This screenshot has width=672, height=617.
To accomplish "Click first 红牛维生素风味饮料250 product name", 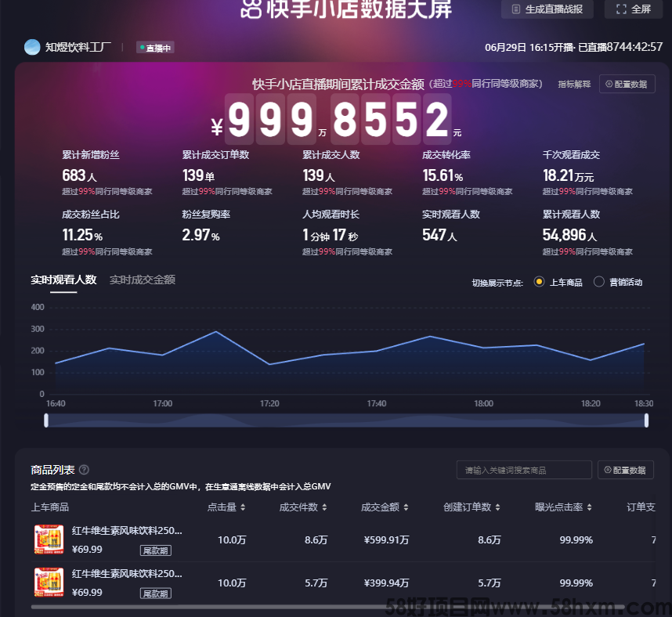I will [127, 530].
